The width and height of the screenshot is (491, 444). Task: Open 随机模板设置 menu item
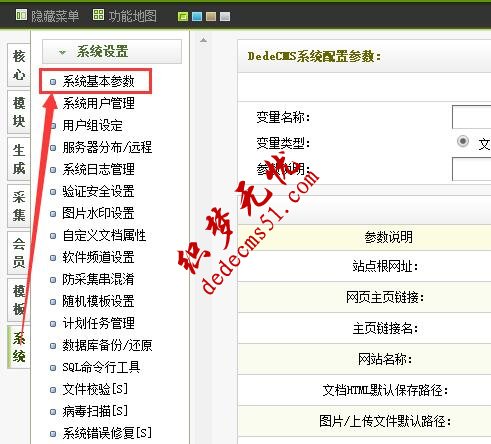(98, 301)
